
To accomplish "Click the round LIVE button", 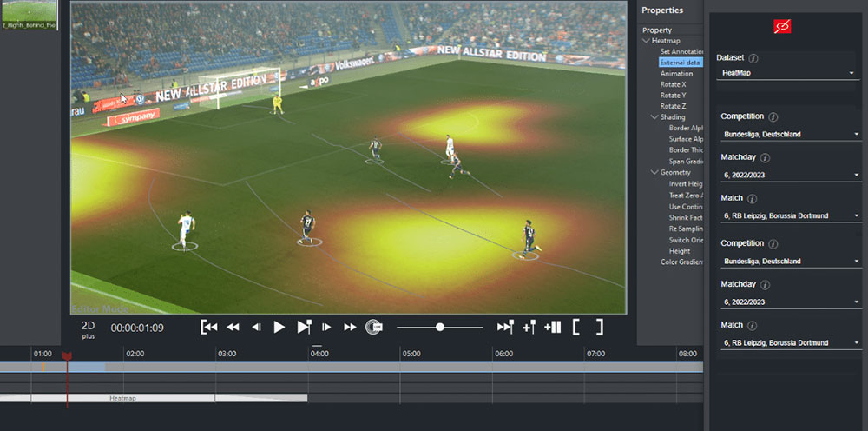I will click(374, 327).
